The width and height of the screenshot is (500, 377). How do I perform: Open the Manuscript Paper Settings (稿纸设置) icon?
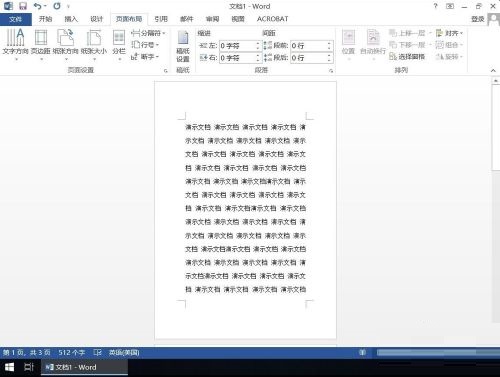pyautogui.click(x=183, y=46)
